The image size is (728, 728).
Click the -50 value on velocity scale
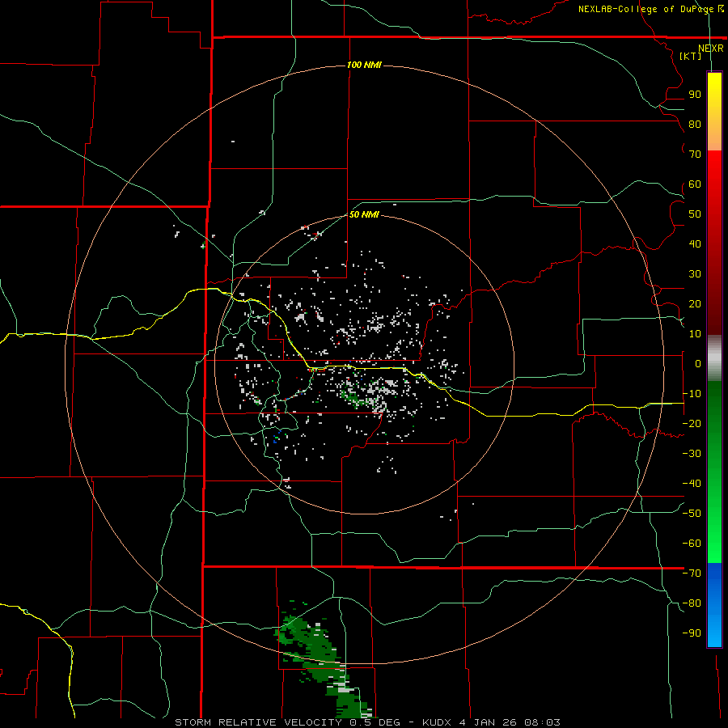point(692,514)
